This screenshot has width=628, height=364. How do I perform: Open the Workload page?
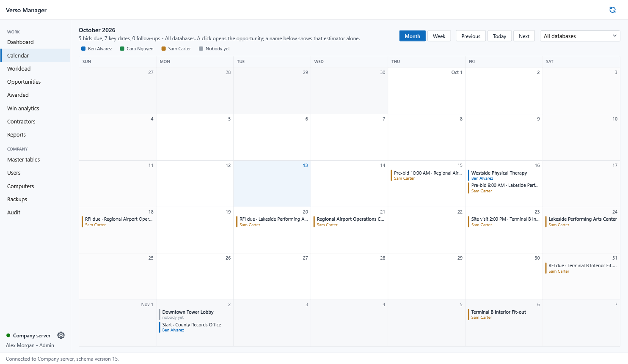[36, 68]
